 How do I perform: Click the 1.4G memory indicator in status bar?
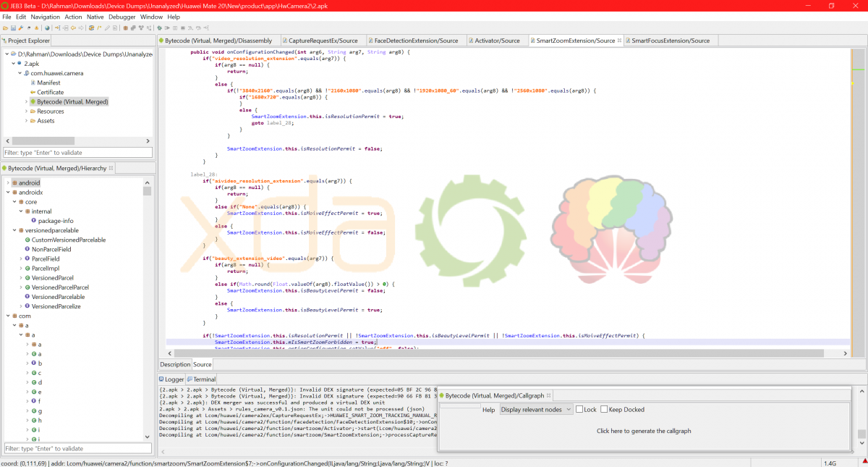click(829, 463)
